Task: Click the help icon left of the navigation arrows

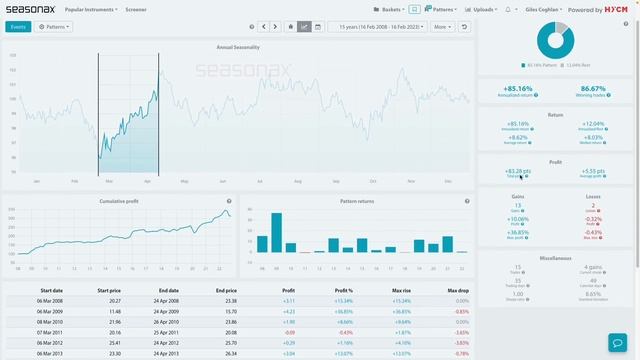Action: point(252,27)
